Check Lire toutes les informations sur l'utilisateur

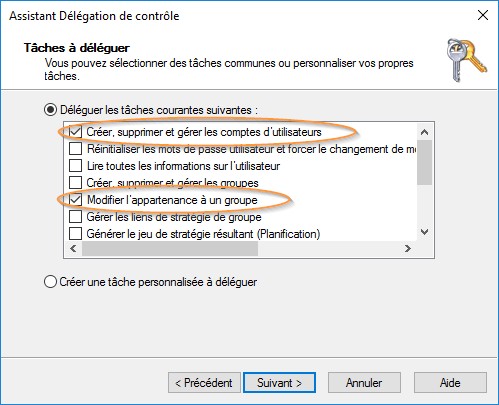[x=76, y=166]
